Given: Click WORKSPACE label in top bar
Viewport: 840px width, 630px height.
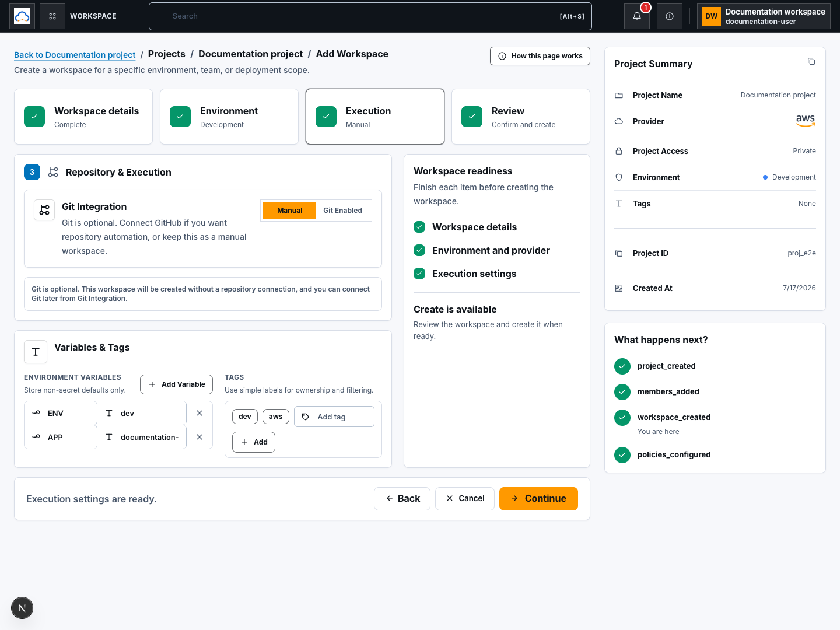Looking at the screenshot, I should click(93, 16).
